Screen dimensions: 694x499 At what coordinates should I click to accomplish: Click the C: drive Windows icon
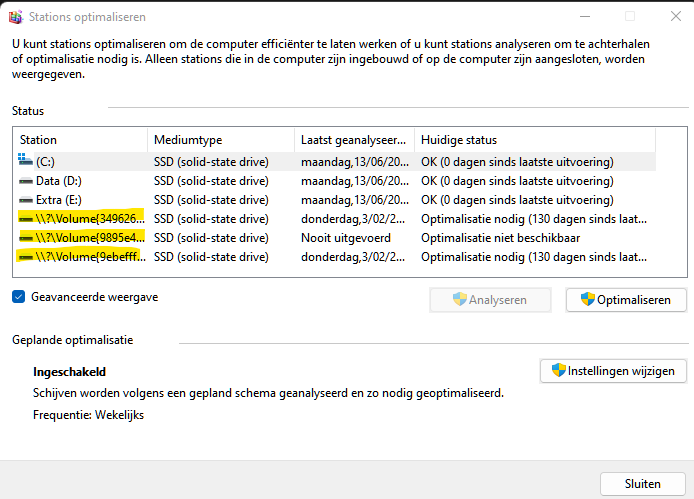(25, 160)
